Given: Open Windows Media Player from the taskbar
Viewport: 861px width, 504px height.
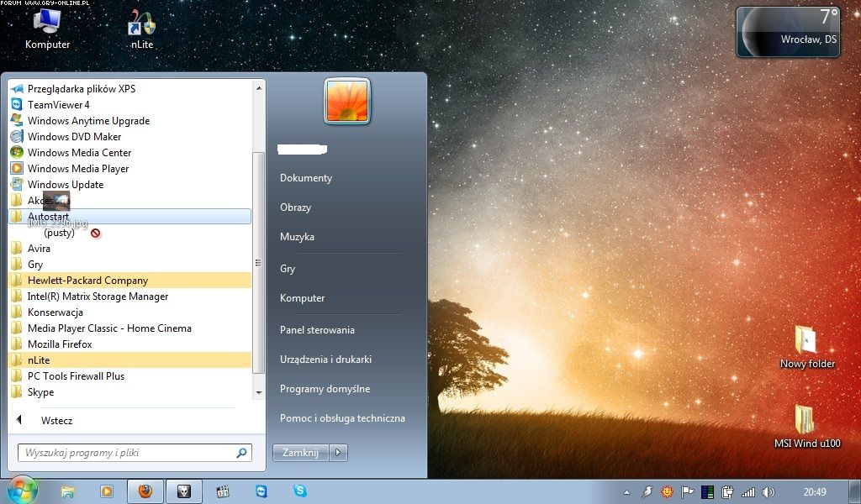Looking at the screenshot, I should [x=107, y=491].
